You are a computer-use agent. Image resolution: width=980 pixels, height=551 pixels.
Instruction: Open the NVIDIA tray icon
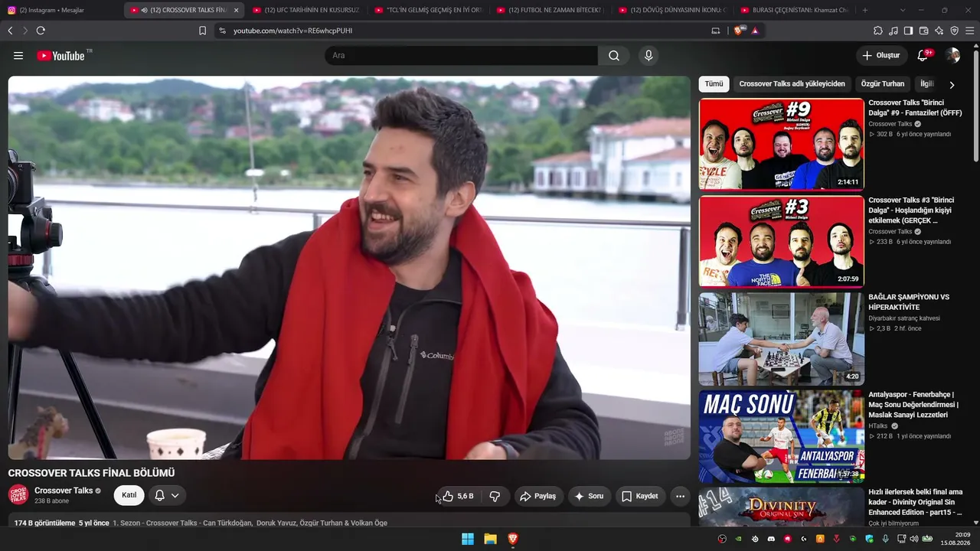738,539
